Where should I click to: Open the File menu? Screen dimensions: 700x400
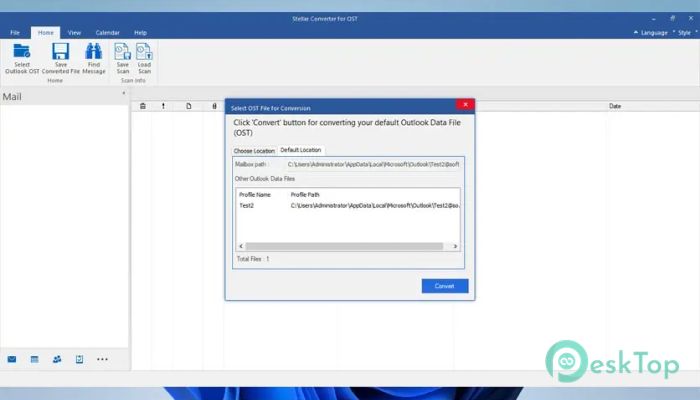point(15,33)
